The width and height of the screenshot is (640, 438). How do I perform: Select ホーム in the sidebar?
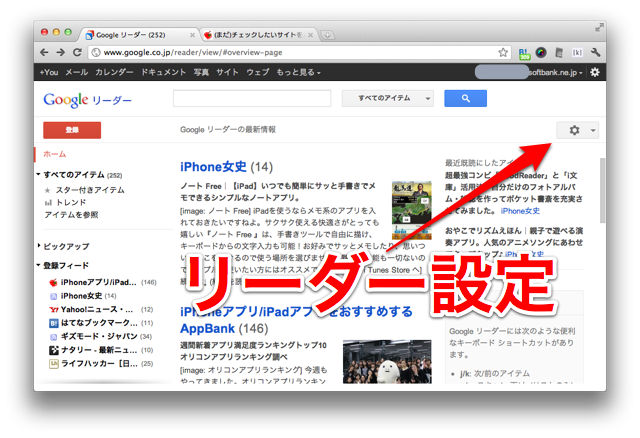tap(55, 154)
